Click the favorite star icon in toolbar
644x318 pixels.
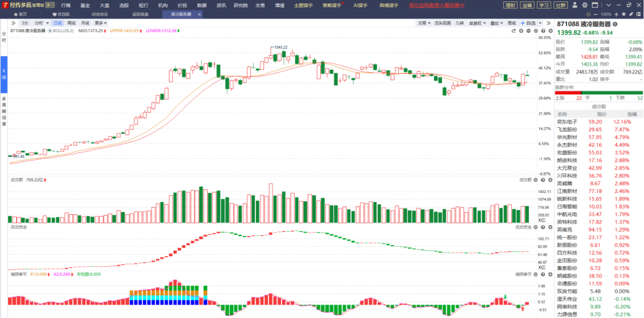click(x=624, y=14)
